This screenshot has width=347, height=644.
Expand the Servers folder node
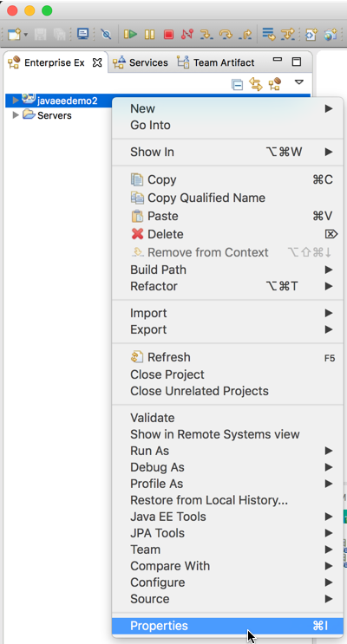coord(16,115)
